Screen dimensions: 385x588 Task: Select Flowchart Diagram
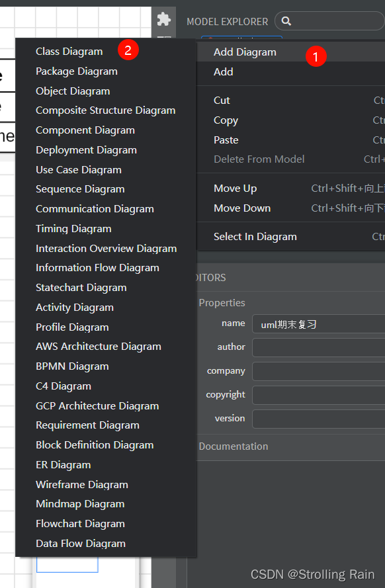click(x=80, y=523)
